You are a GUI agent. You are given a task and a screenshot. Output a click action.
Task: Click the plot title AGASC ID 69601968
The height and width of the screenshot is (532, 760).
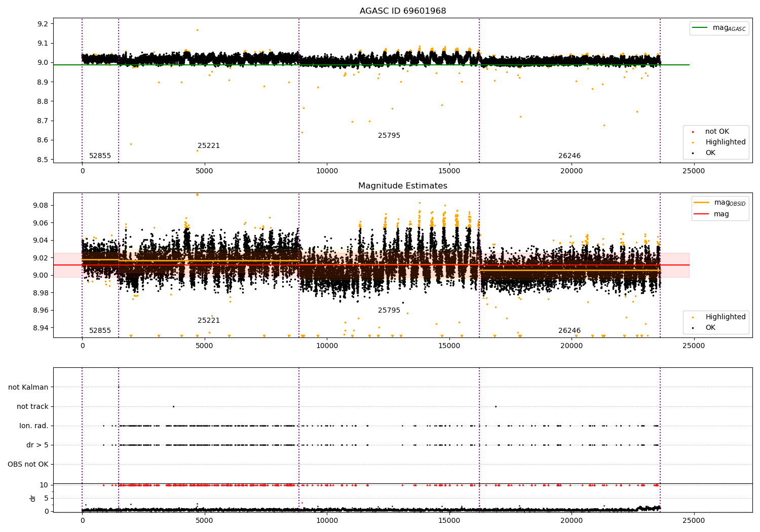click(x=403, y=11)
